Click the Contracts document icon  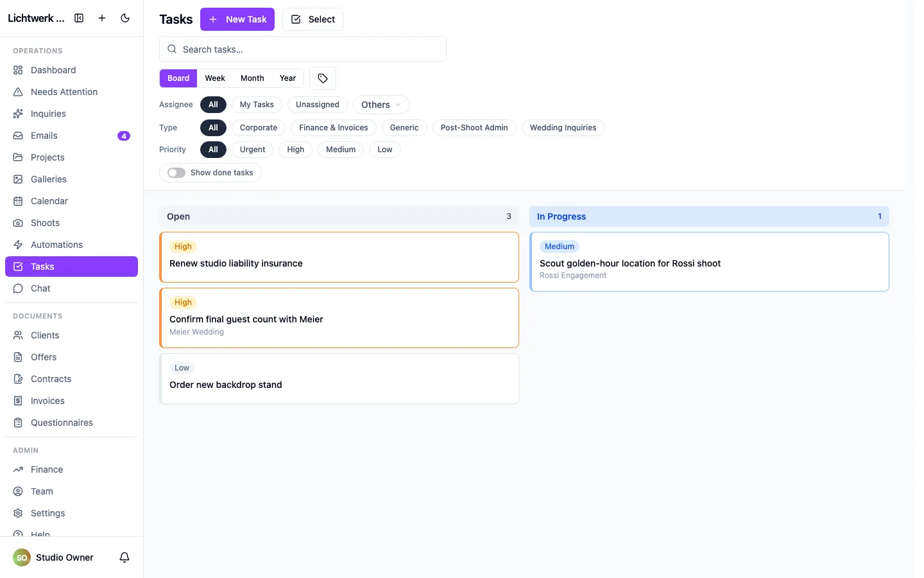(18, 379)
